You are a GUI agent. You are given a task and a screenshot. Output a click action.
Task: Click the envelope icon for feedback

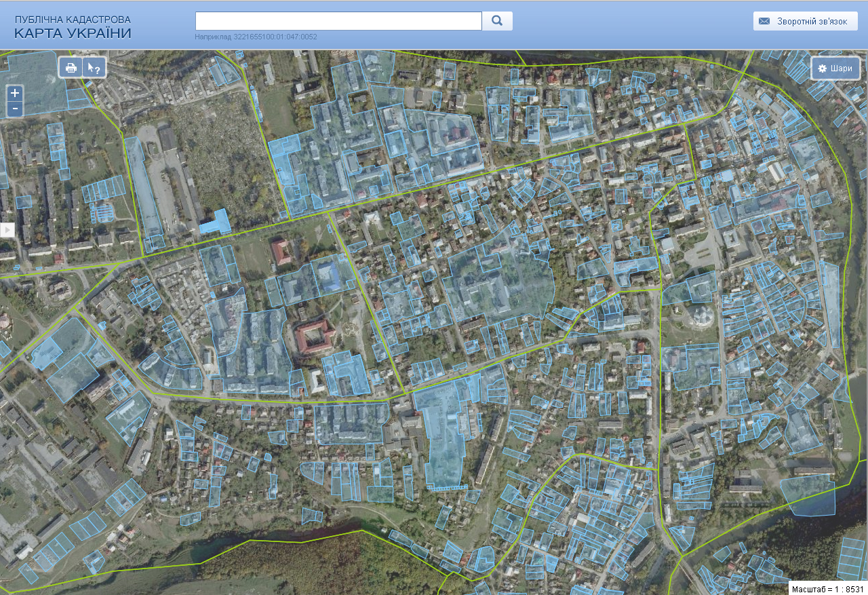click(764, 22)
